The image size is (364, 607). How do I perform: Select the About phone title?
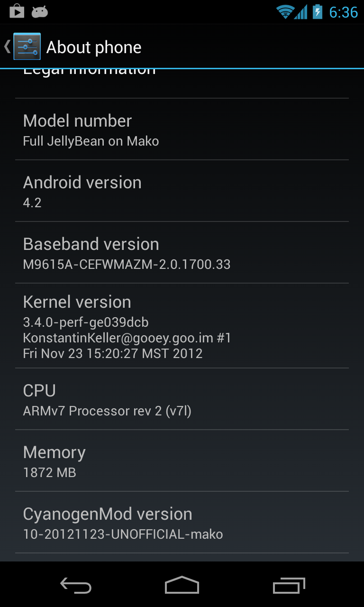tap(94, 47)
